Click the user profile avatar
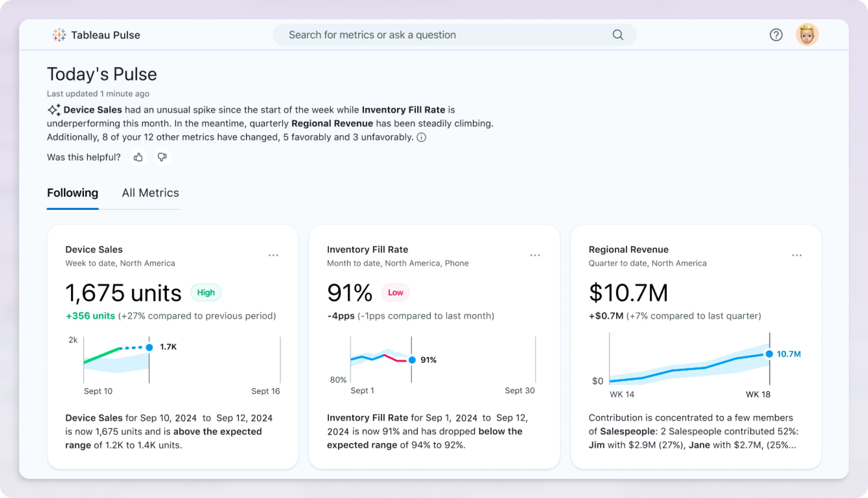Viewport: 868px width, 498px height. [x=807, y=34]
